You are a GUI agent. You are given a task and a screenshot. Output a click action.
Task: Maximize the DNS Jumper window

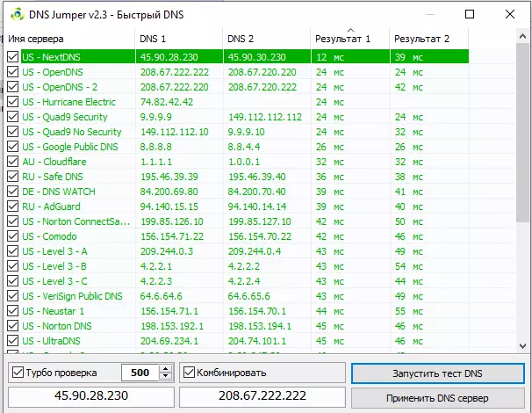470,15
